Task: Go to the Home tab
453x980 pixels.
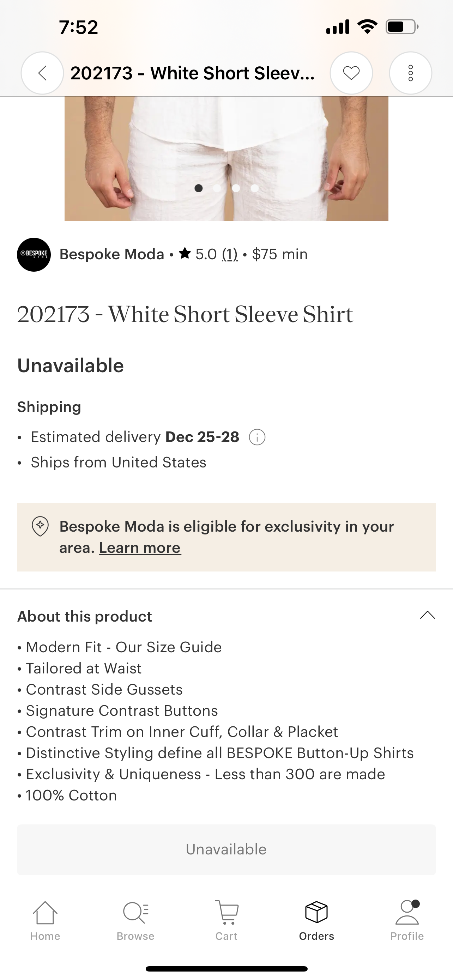Action: pos(45,920)
